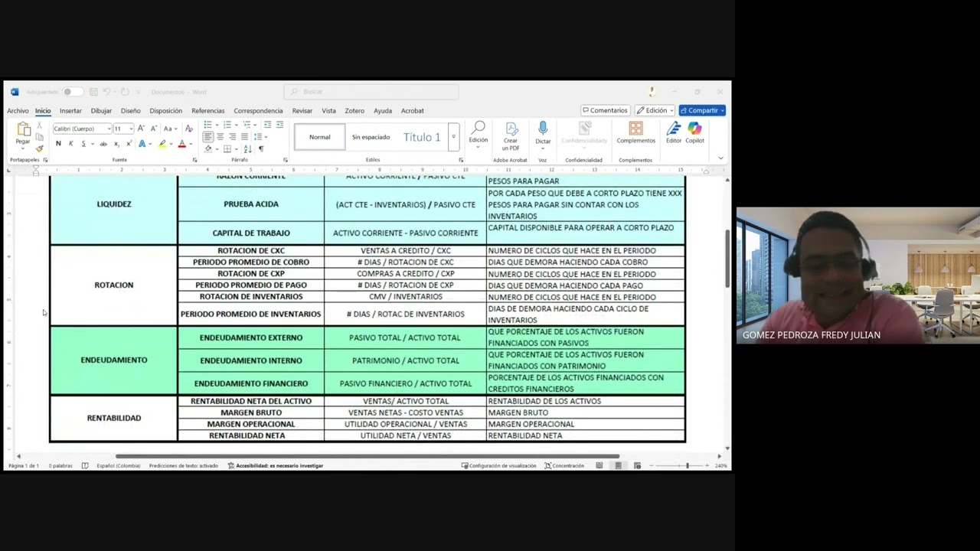Toggle superscript formatting
980x551 pixels.
(129, 144)
